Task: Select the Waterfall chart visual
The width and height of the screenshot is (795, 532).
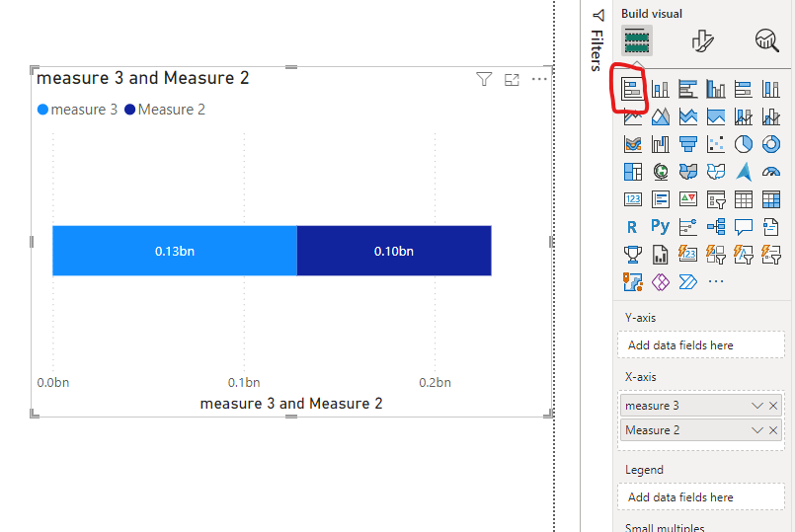Action: point(660,144)
